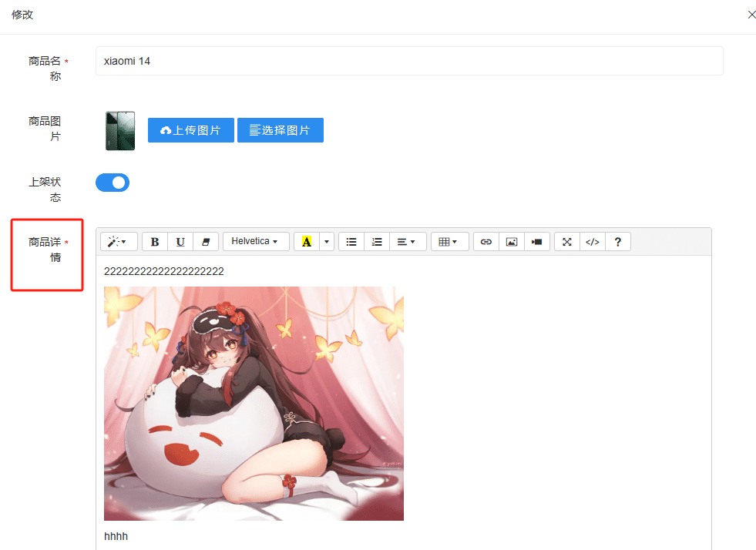Click the eraser remove-format icon
756x550 pixels.
click(x=206, y=242)
